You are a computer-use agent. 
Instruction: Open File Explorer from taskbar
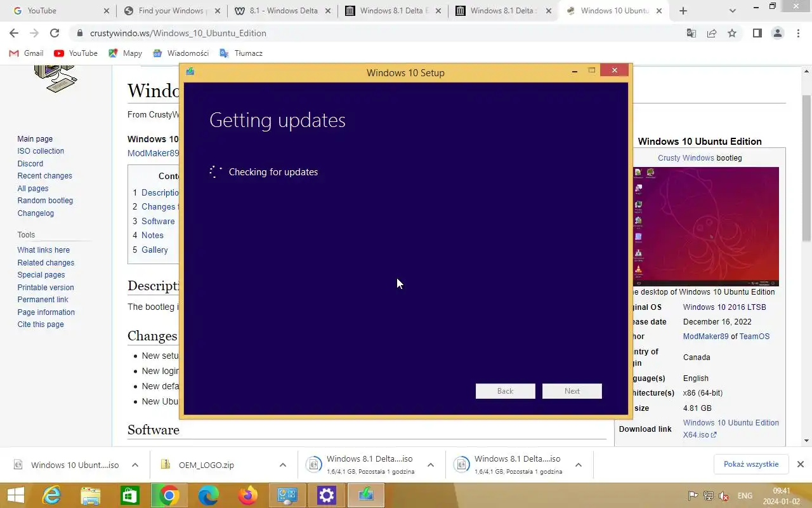[90, 495]
